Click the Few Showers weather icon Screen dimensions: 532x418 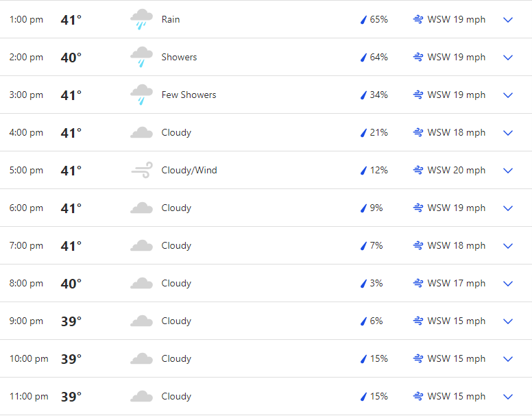pos(141,95)
